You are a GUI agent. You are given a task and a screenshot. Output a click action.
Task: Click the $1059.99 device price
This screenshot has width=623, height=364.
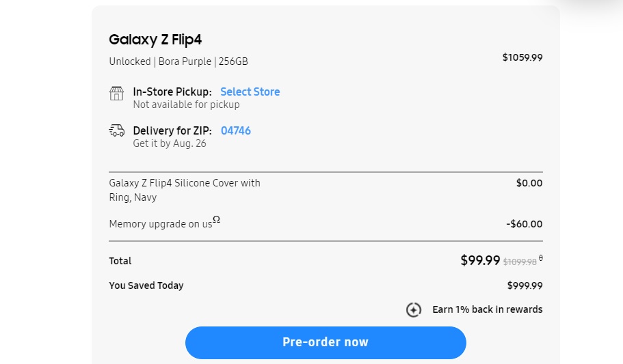click(x=522, y=57)
